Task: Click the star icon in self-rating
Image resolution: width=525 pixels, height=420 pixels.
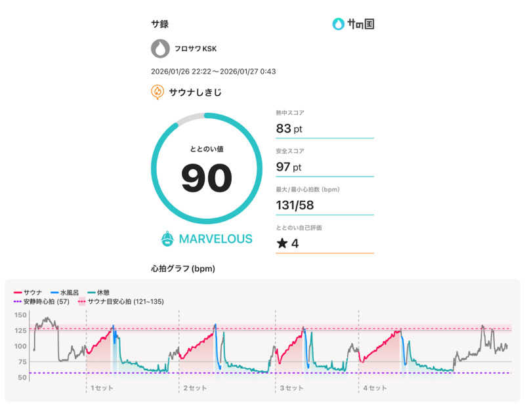Action: pyautogui.click(x=282, y=244)
